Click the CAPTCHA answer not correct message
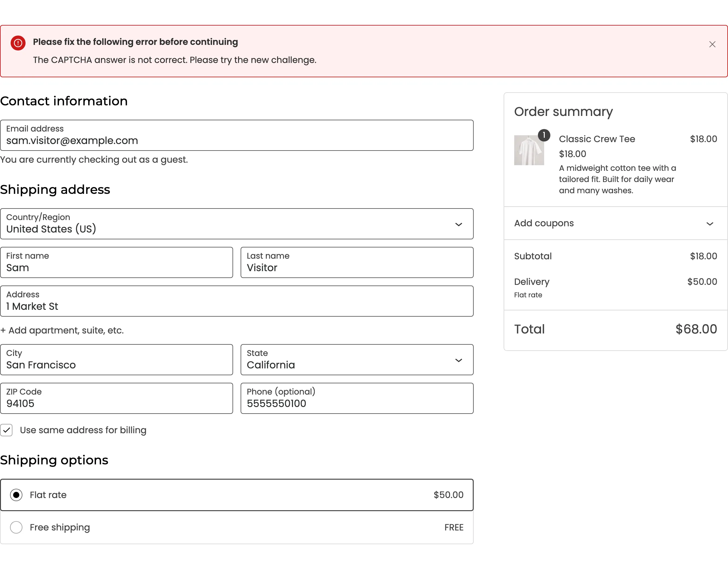 [x=175, y=60]
